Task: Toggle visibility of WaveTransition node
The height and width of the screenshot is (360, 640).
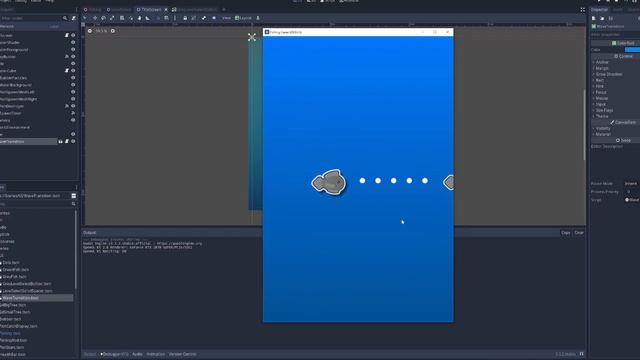Action: pos(73,141)
